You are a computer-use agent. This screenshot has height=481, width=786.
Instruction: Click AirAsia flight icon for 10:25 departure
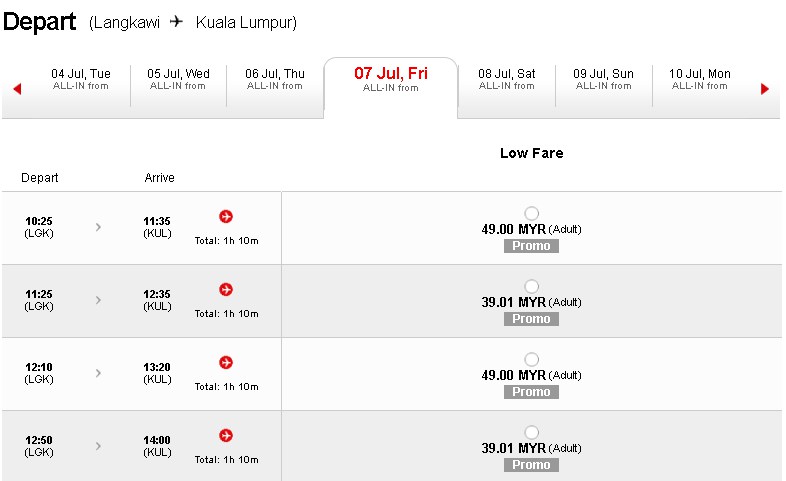[x=226, y=216]
